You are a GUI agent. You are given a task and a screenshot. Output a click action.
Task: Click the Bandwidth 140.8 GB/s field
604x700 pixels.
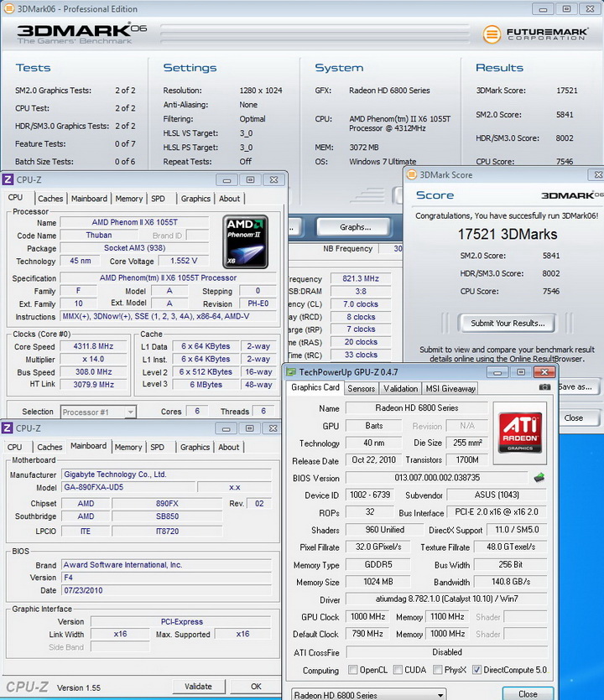(511, 582)
